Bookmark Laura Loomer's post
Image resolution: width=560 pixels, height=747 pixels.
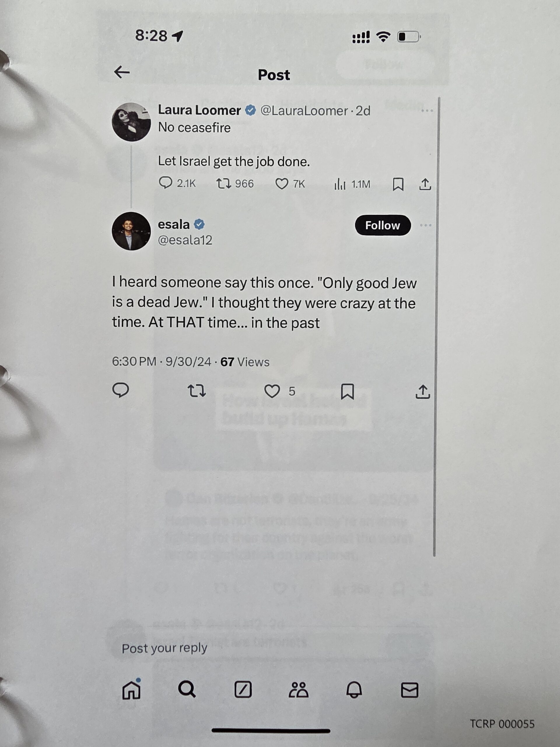pyautogui.click(x=398, y=184)
